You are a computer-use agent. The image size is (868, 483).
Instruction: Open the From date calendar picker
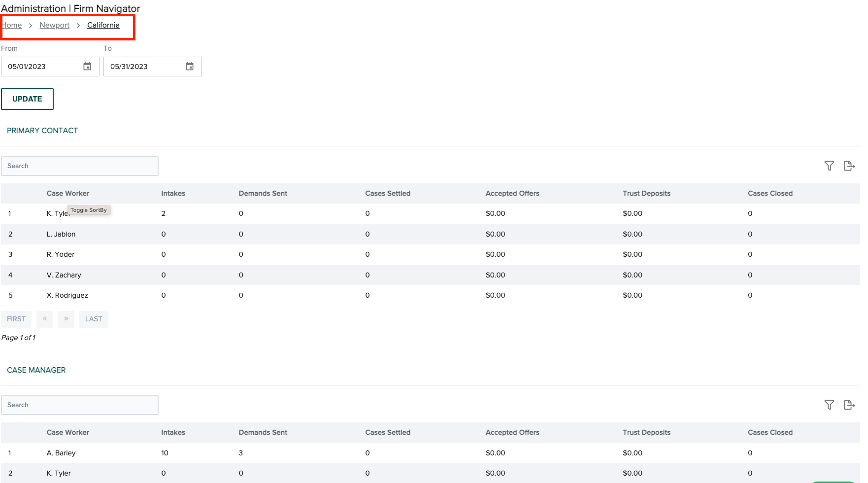point(87,67)
